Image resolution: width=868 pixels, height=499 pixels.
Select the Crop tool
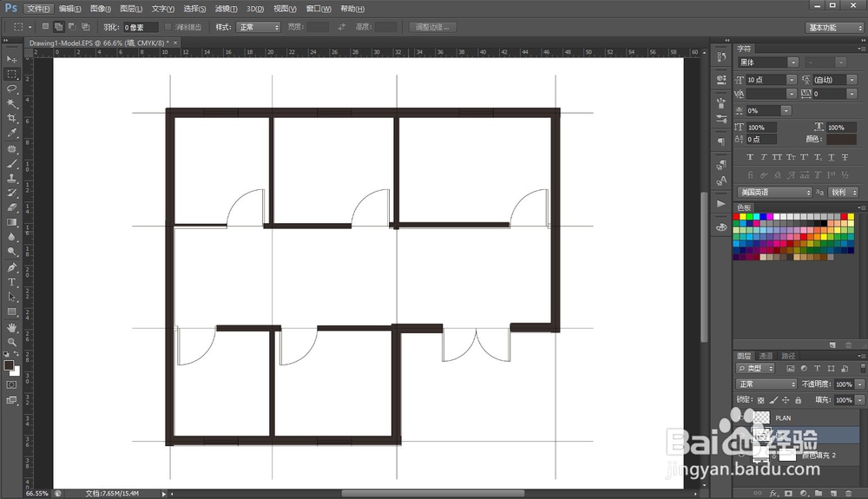coord(11,118)
